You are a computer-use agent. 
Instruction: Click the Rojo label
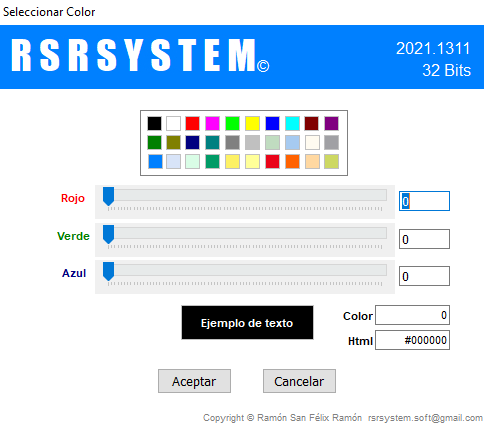point(73,198)
